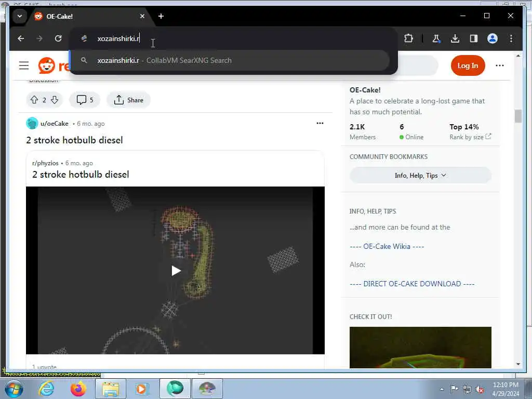Viewport: 532px width, 399px height.
Task: Expand the Info, Help, Tips dropdown
Action: pyautogui.click(x=420, y=176)
